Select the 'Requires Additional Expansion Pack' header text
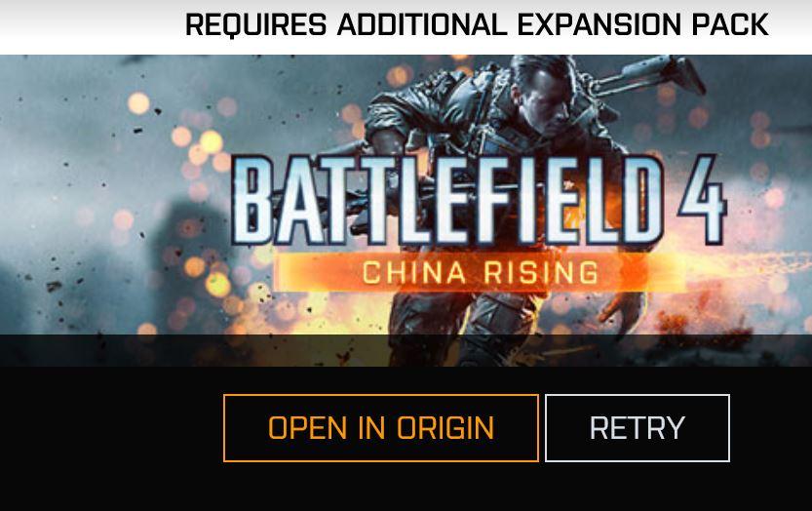 tap(477, 24)
